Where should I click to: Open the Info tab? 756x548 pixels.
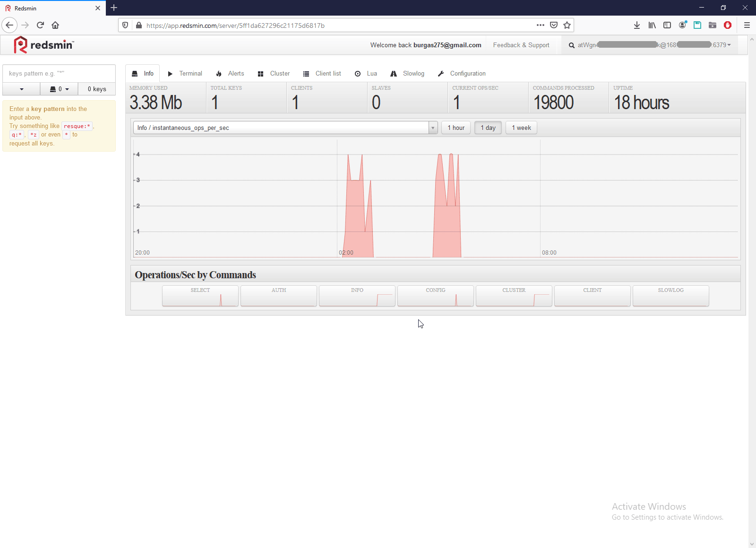point(143,73)
